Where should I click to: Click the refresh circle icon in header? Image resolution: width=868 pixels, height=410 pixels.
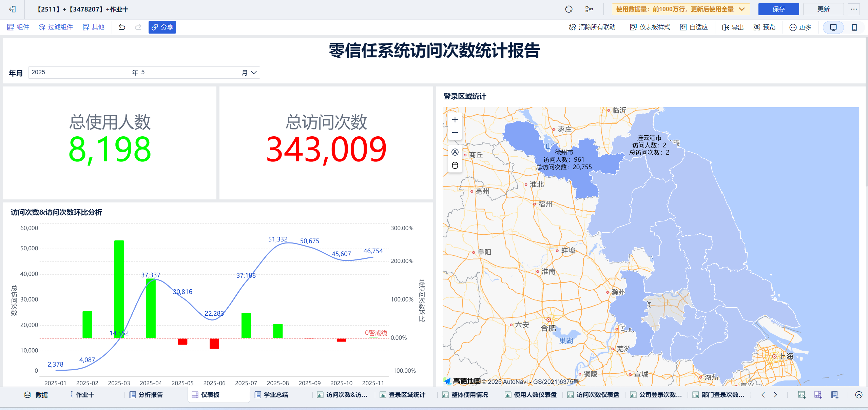pyautogui.click(x=569, y=9)
